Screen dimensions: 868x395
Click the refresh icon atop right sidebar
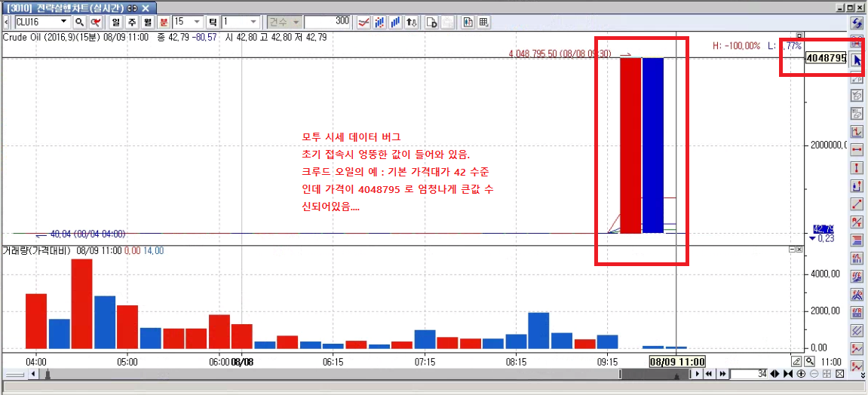click(857, 23)
